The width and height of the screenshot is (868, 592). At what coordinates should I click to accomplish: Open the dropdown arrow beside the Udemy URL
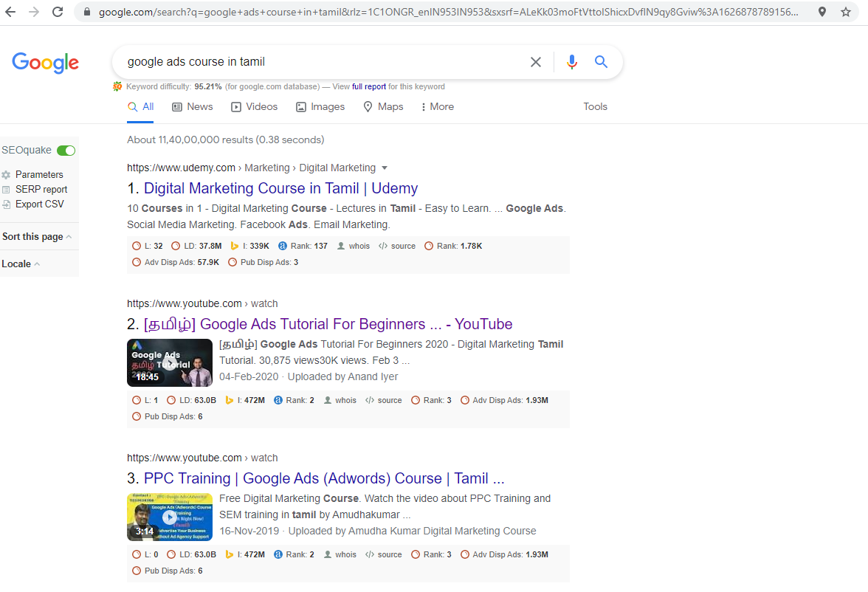[385, 168]
